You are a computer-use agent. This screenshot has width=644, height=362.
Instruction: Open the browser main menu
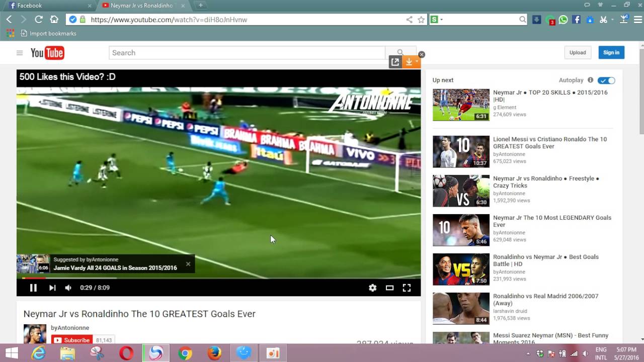[638, 20]
